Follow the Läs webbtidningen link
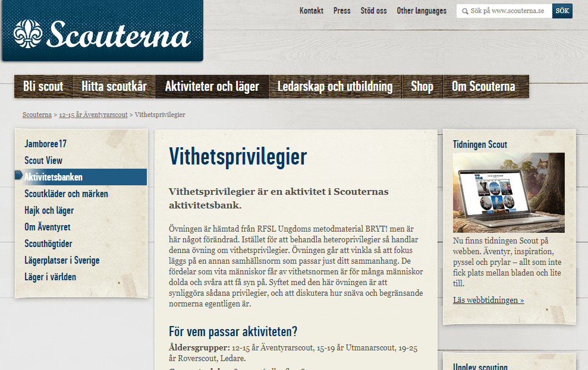This screenshot has height=370, width=588. pyautogui.click(x=487, y=300)
